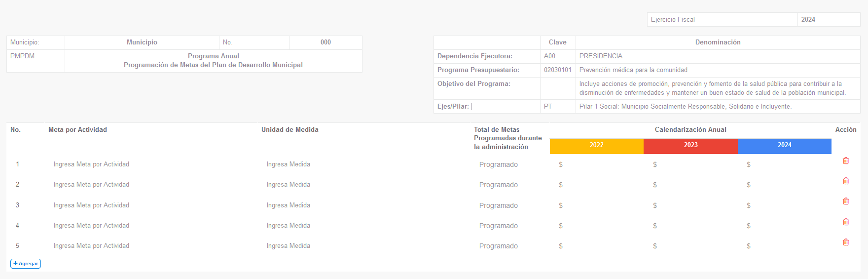This screenshot has width=868, height=279.
Task: Click Meta por Actividad field in row 2
Action: 150,185
